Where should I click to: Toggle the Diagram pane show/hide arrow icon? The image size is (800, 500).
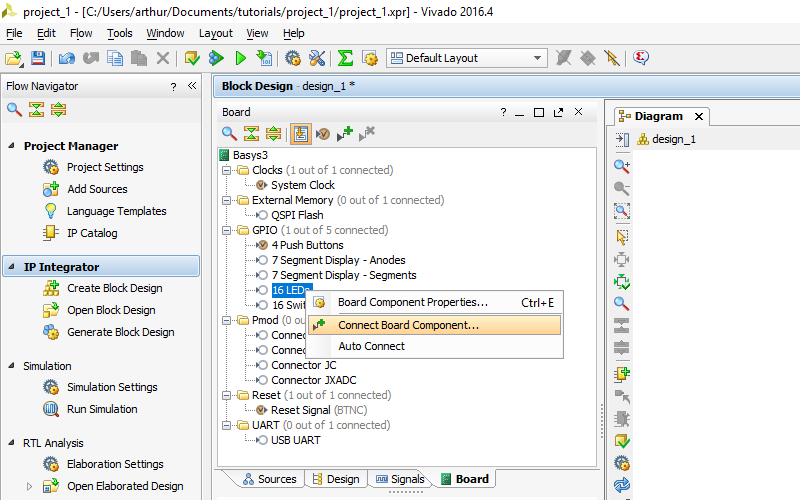click(x=622, y=139)
